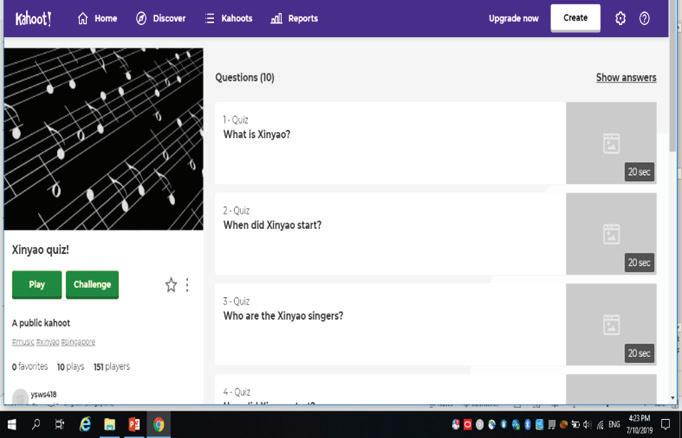Click the Kahoot! logo
682x438 pixels.
pyautogui.click(x=33, y=19)
